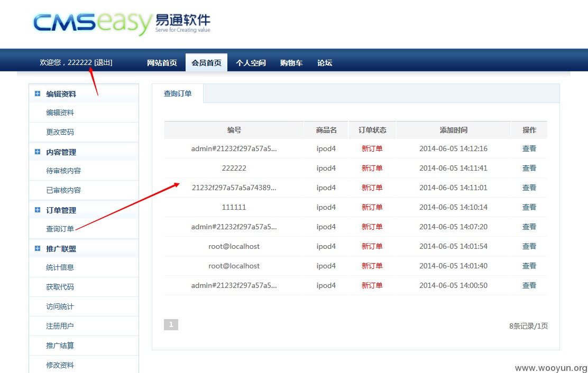Click the 添加时间 column header

(453, 130)
